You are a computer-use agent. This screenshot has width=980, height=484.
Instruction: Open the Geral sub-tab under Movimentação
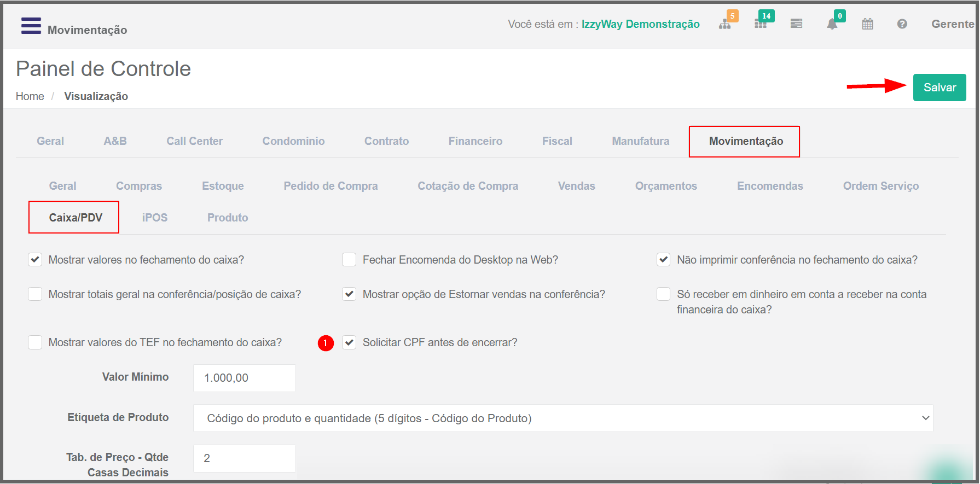point(63,186)
